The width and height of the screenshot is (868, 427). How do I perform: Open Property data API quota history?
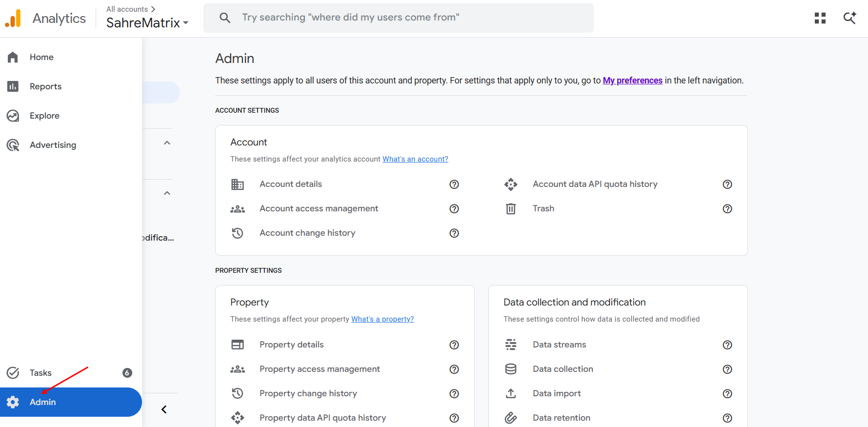pos(323,418)
